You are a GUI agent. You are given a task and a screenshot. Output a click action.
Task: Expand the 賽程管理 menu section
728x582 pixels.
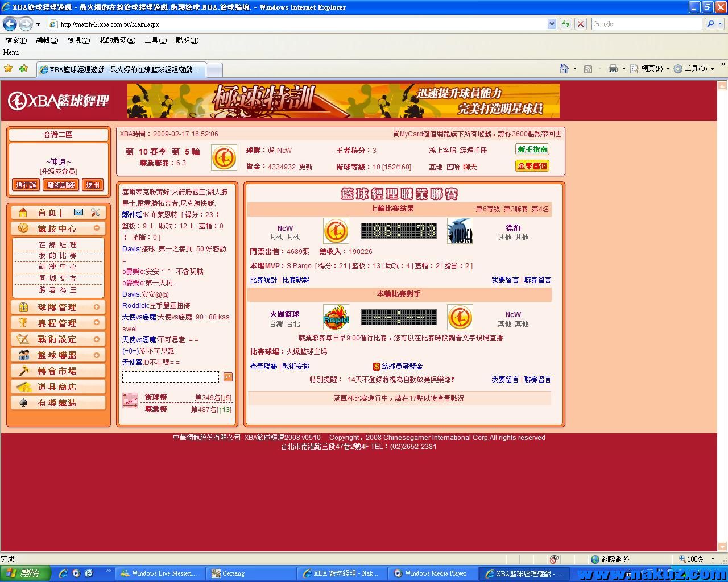[97, 322]
